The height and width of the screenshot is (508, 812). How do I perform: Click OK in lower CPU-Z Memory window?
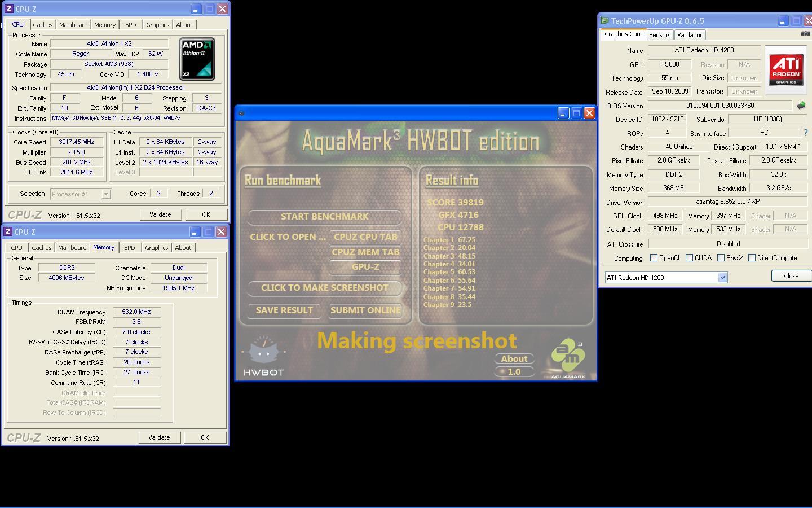tap(205, 437)
